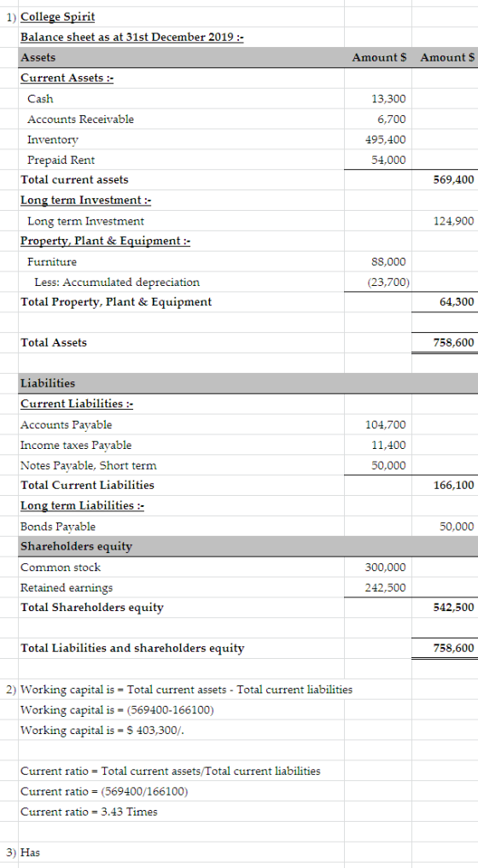Click 'Balance sheet as at 31st December 2019' heading
478x868 pixels.
pyautogui.click(x=132, y=38)
